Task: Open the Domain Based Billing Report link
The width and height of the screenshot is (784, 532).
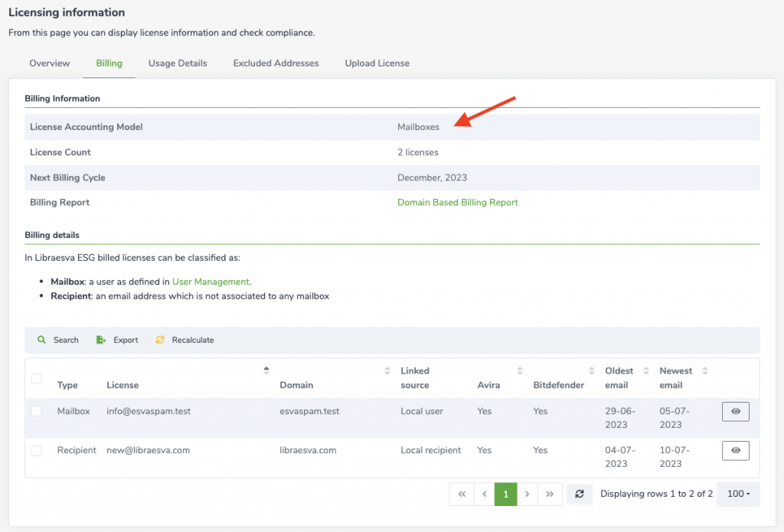Action: 457,202
